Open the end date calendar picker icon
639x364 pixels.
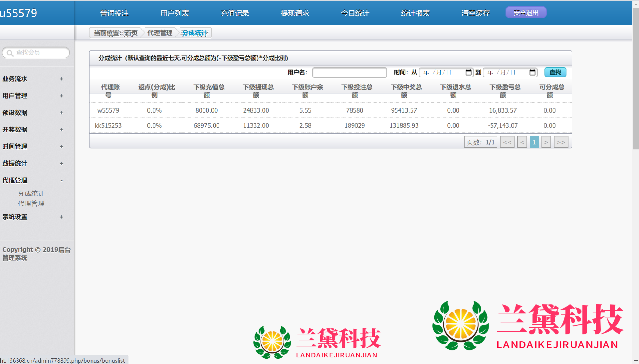[532, 73]
